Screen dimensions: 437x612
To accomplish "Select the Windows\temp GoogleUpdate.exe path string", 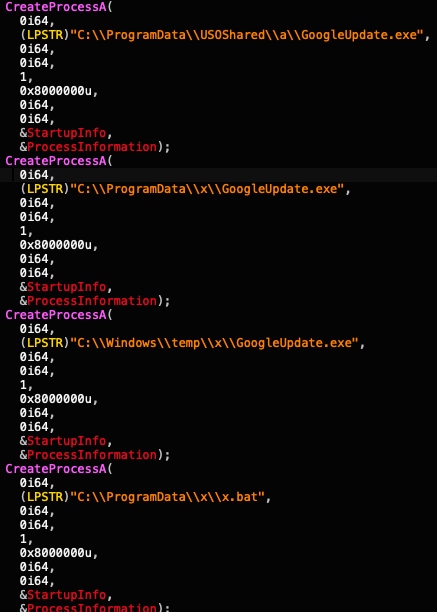I will [214, 343].
